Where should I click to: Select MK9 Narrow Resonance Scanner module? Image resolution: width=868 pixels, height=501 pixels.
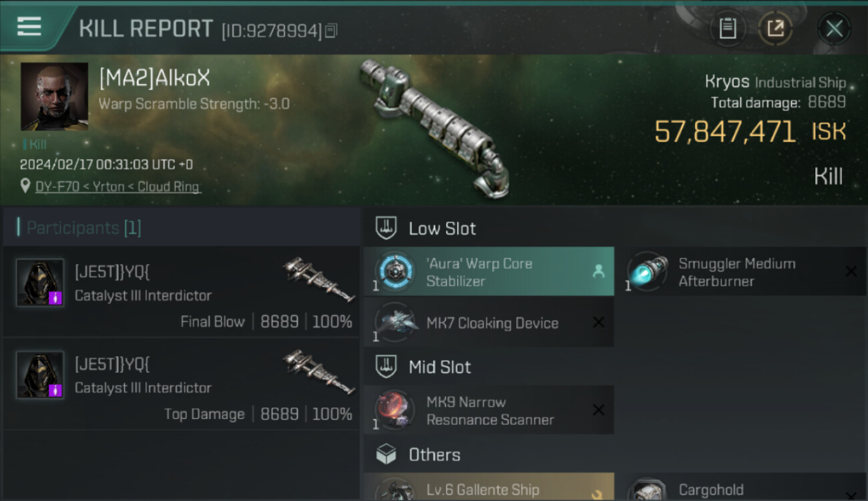pyautogui.click(x=489, y=410)
